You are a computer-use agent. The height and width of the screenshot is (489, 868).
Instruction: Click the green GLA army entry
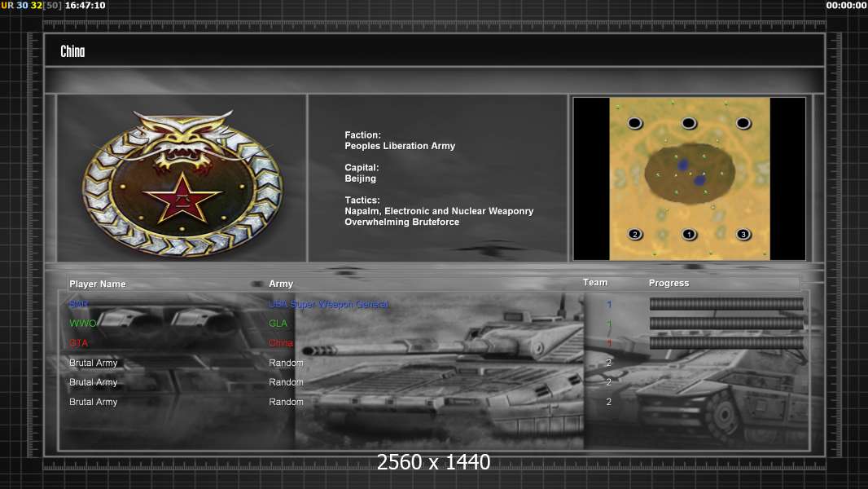tap(278, 324)
